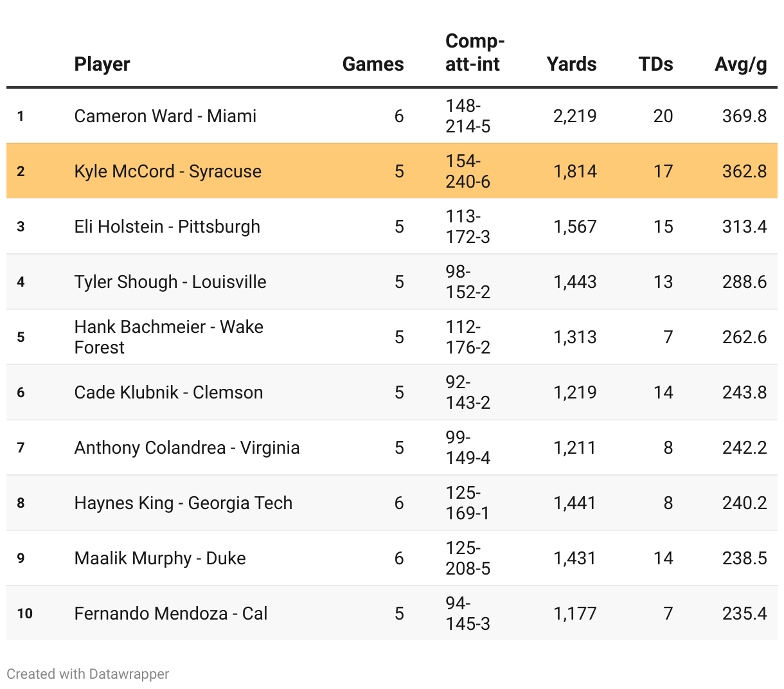The width and height of the screenshot is (784, 689).
Task: Click rank number 10 cell
Action: (25, 614)
